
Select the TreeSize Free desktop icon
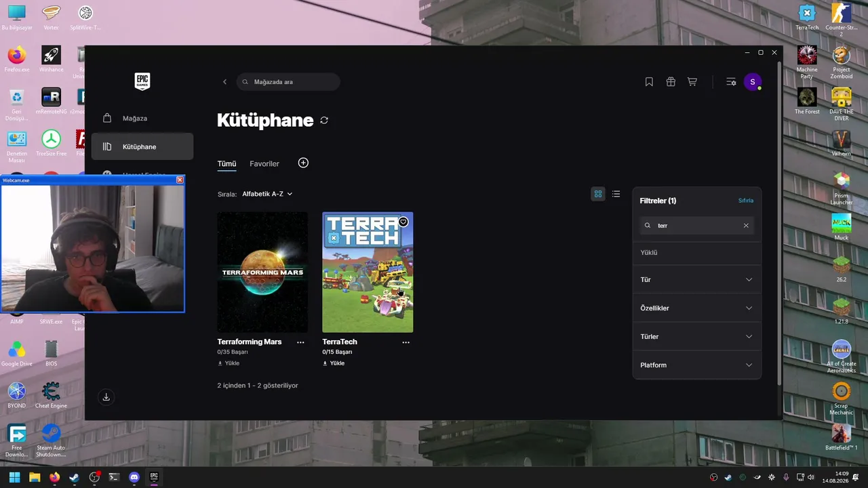click(51, 143)
